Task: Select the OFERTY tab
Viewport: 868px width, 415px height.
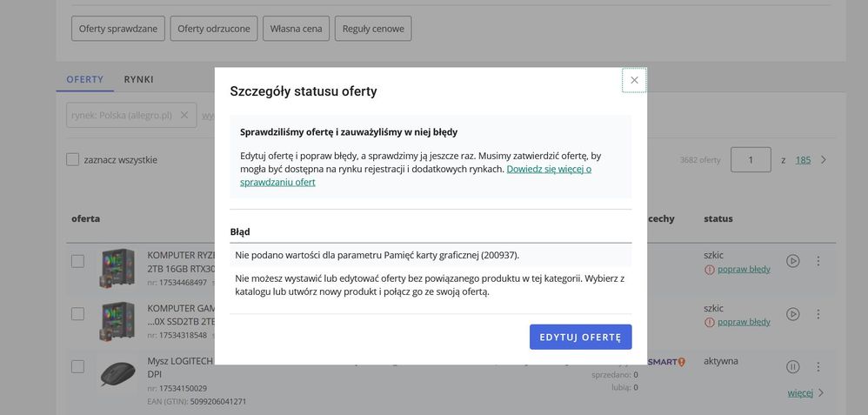Action: click(x=84, y=79)
